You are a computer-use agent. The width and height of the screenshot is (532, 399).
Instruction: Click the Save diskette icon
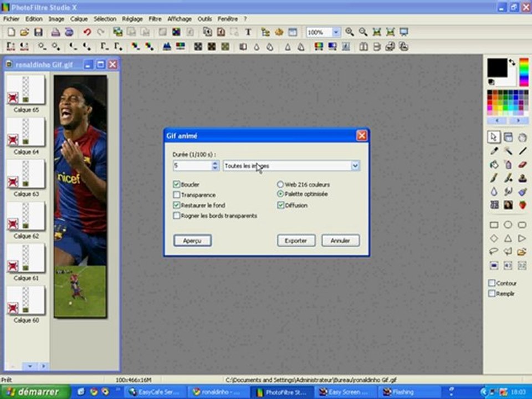(38, 32)
